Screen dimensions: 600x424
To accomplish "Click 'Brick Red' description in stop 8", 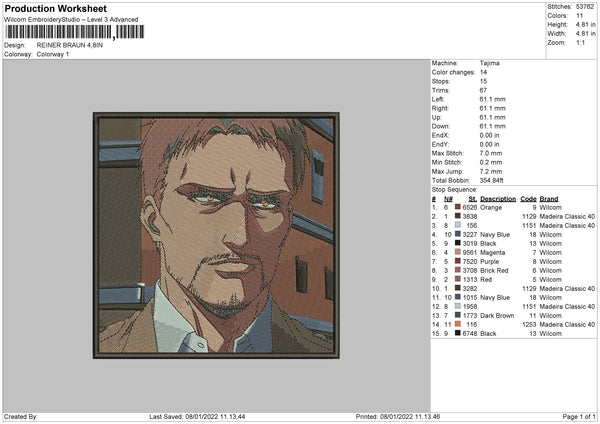I will click(494, 270).
